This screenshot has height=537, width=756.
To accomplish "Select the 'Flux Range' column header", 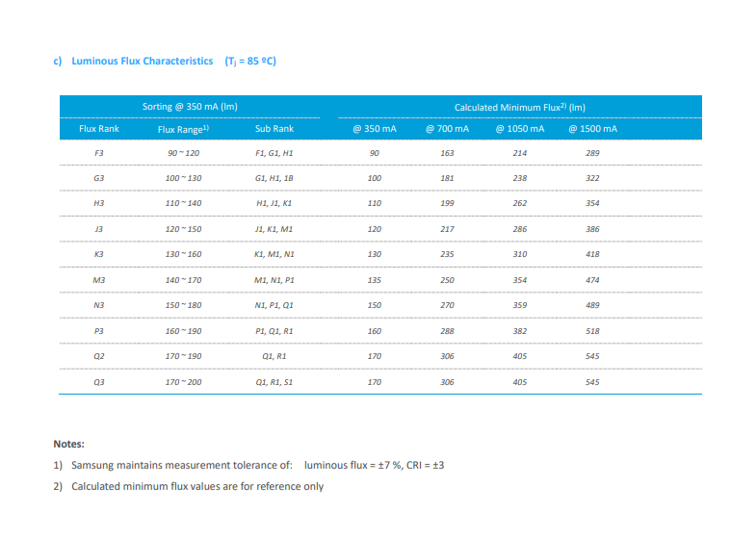I will pyautogui.click(x=183, y=129).
